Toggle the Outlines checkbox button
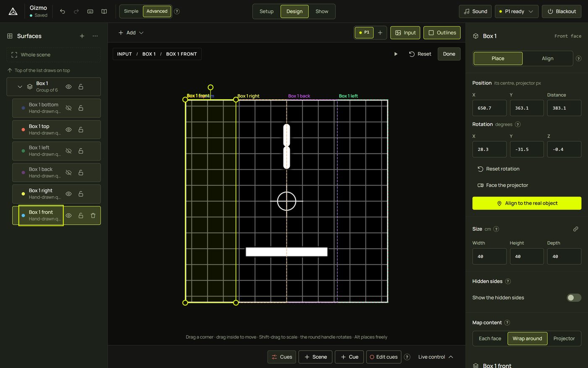 (x=442, y=32)
